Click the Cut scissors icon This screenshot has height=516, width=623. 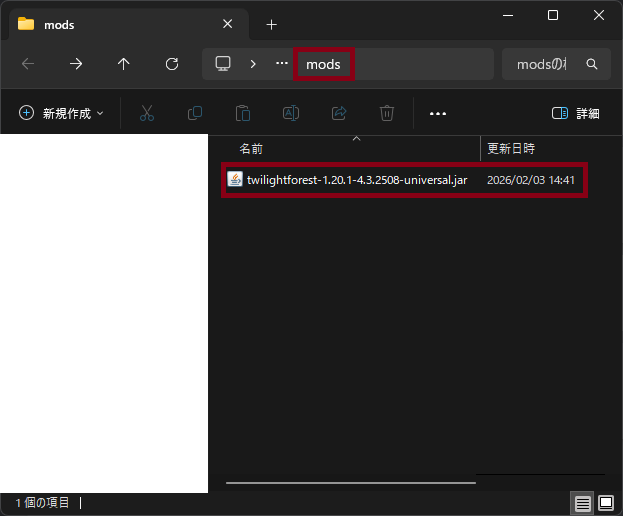click(x=147, y=114)
